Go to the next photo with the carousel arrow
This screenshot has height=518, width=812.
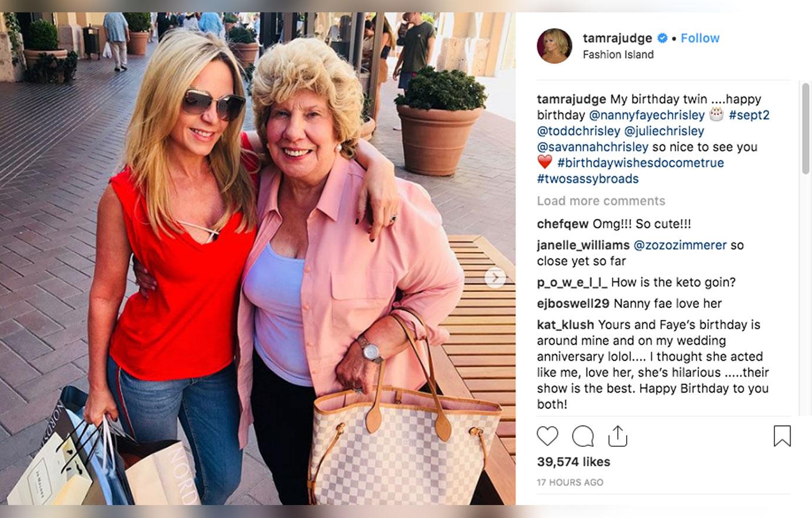click(495, 278)
